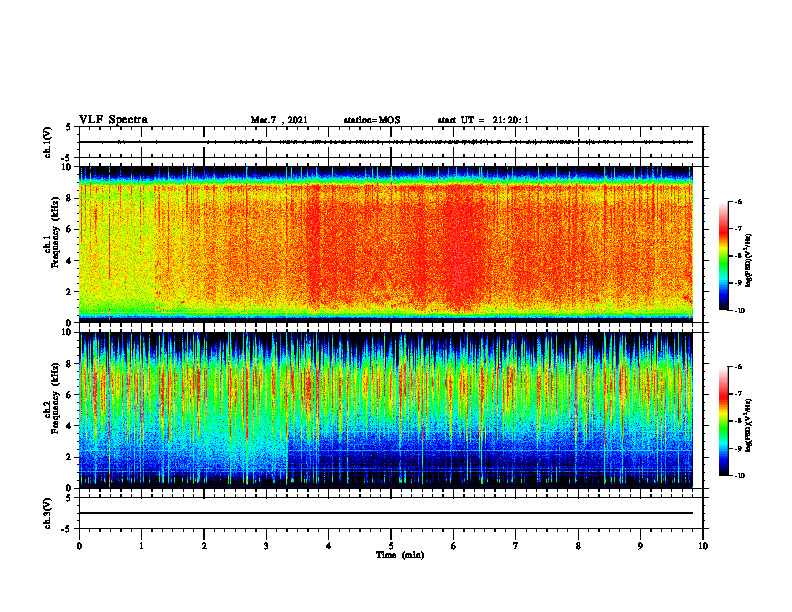Click time axis tick label "1"
Viewport: 792px width, 612px height.
point(141,546)
